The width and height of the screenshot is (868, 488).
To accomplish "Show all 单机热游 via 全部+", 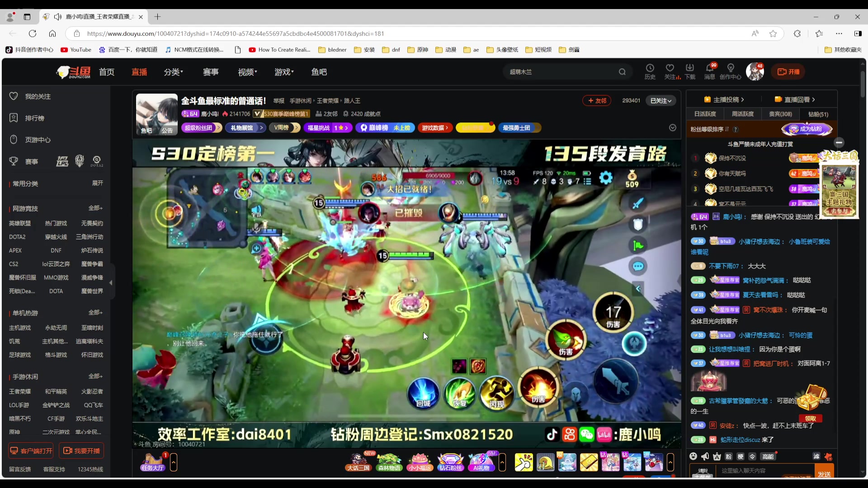I will click(95, 312).
